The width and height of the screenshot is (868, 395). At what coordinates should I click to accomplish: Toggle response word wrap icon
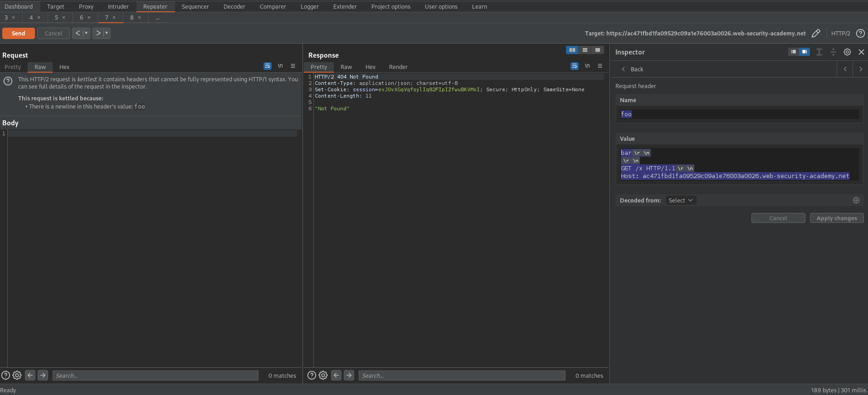point(575,66)
